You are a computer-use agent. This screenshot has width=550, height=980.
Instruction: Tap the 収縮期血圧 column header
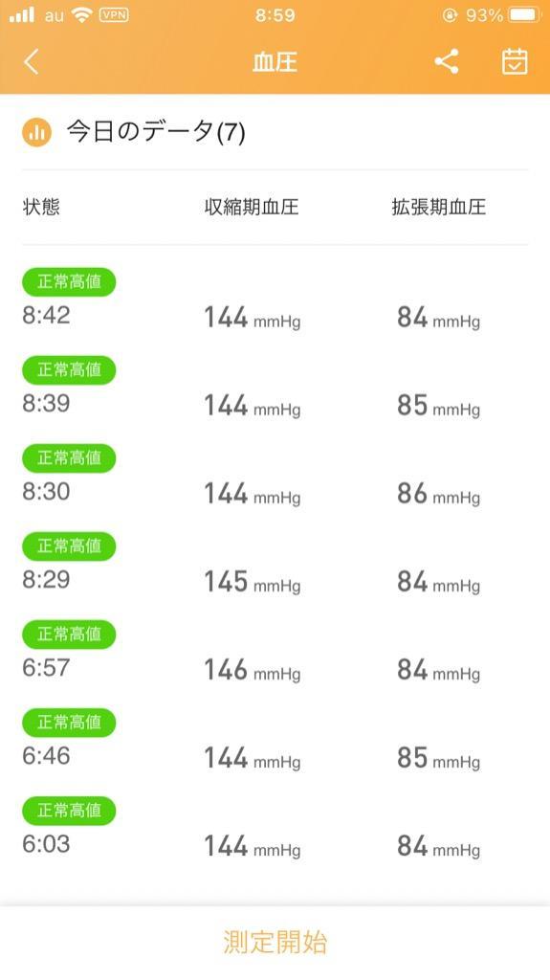[252, 207]
